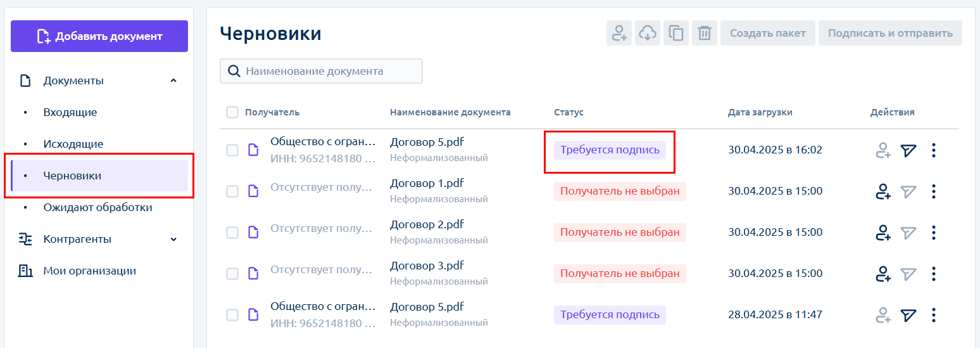Focus the Наименование документа search field
980x348 pixels.
[321, 71]
